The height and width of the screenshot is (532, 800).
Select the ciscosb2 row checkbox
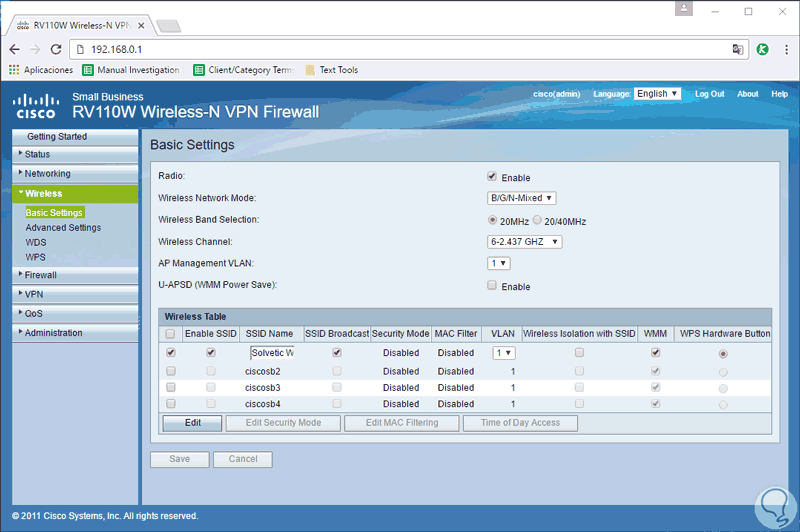[x=171, y=371]
